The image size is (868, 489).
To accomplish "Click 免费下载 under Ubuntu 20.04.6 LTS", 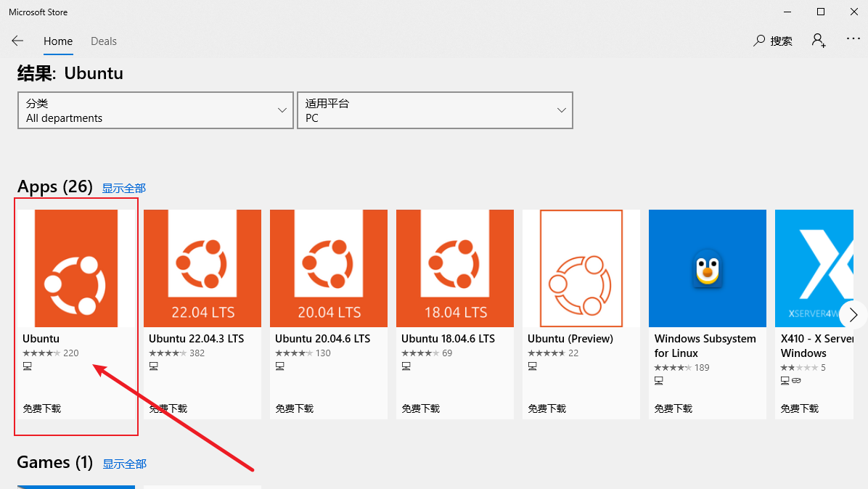I will coord(295,408).
